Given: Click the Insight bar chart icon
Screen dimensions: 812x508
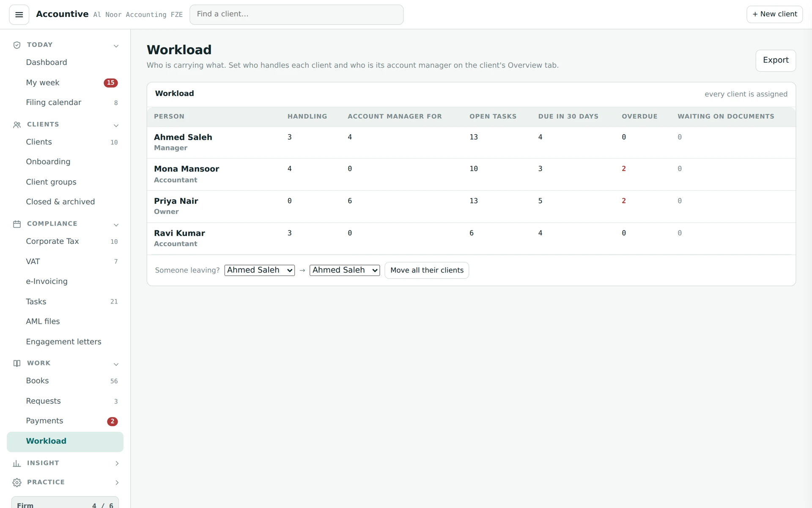Looking at the screenshot, I should pyautogui.click(x=17, y=464).
